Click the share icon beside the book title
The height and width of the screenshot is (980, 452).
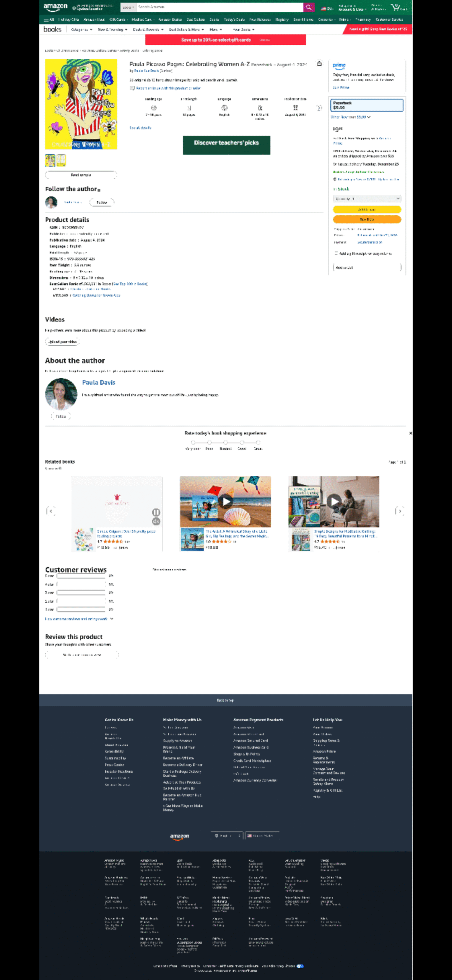pos(319,64)
